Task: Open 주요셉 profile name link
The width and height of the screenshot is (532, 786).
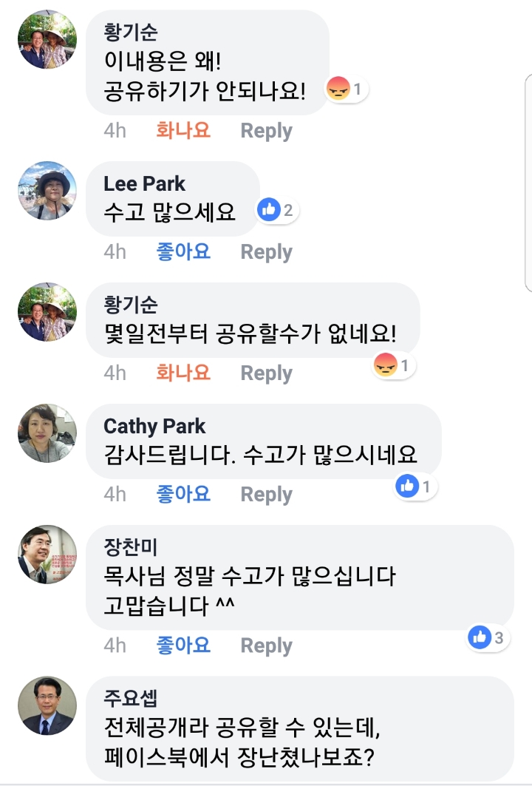Action: point(131,698)
